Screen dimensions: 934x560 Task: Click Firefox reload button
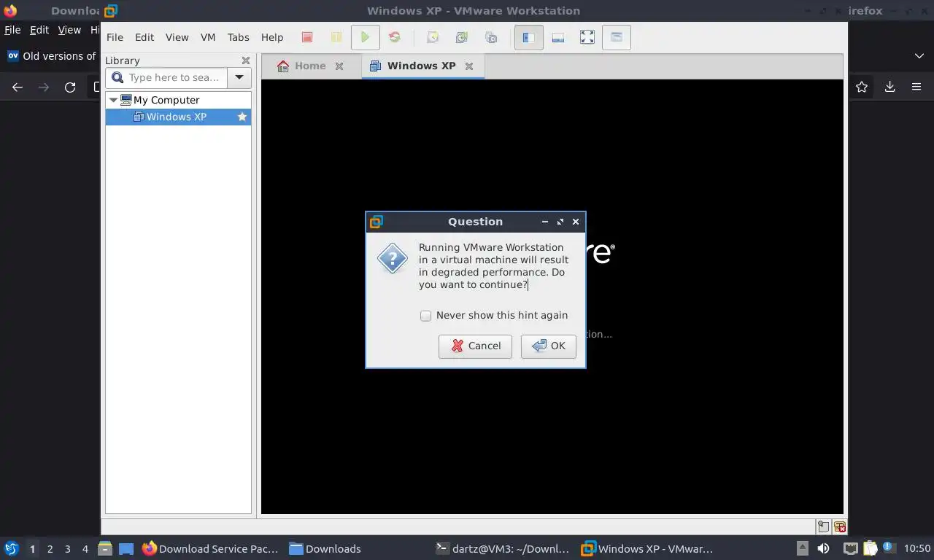(x=70, y=87)
